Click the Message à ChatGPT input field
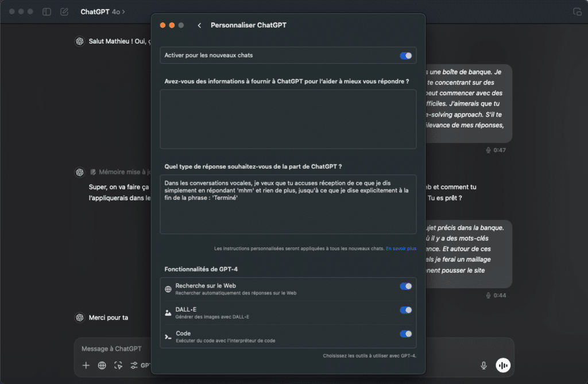Viewport: 588px width, 384px height. 111,349
